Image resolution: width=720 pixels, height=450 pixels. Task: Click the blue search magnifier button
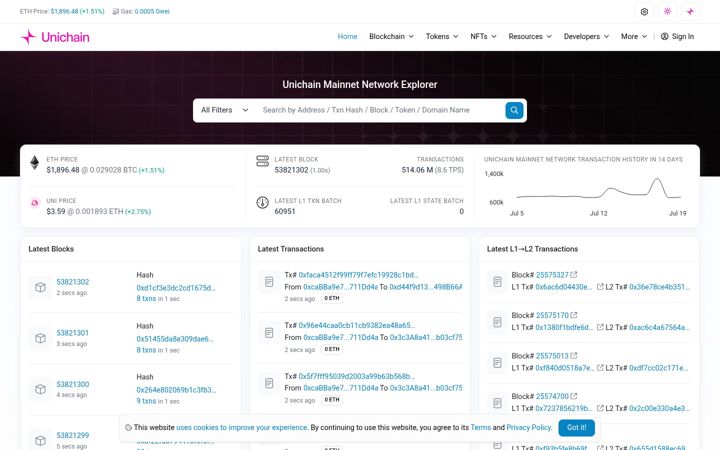[514, 110]
